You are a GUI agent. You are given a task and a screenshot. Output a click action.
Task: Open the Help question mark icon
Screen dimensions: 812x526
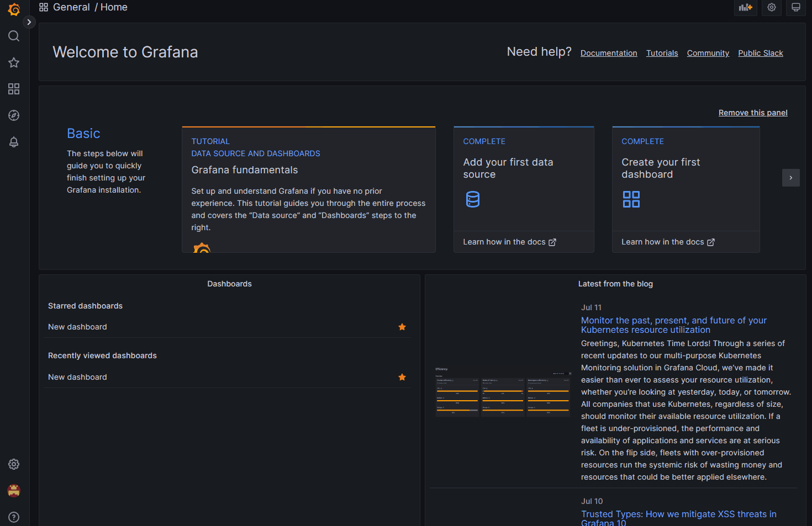click(x=14, y=517)
